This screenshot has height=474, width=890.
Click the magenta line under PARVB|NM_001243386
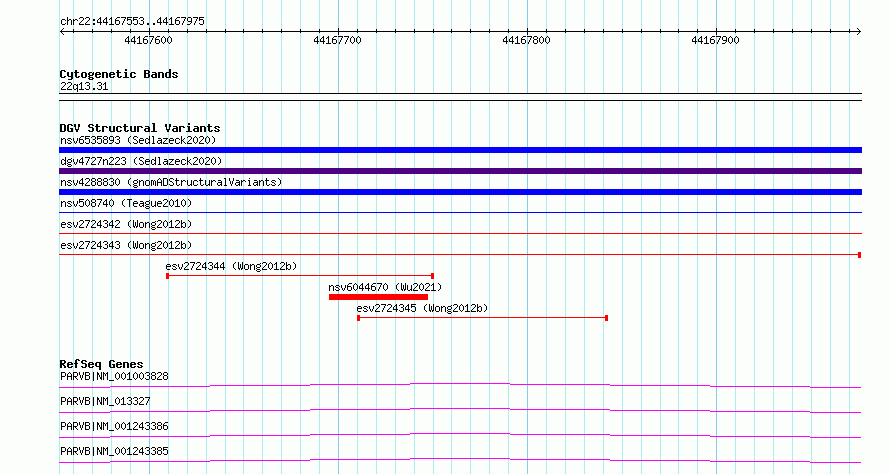click(x=460, y=435)
